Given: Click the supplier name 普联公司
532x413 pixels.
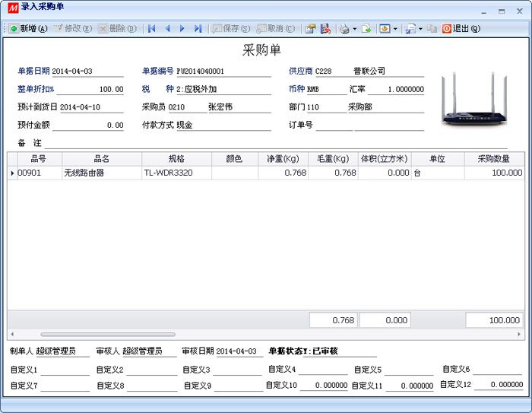Looking at the screenshot, I should [x=369, y=71].
